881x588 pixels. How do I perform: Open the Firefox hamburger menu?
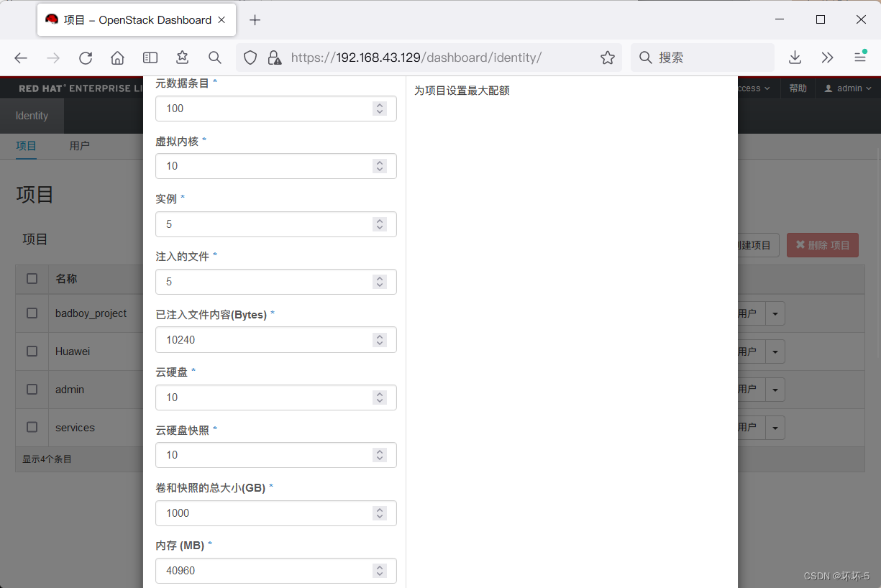pos(860,58)
